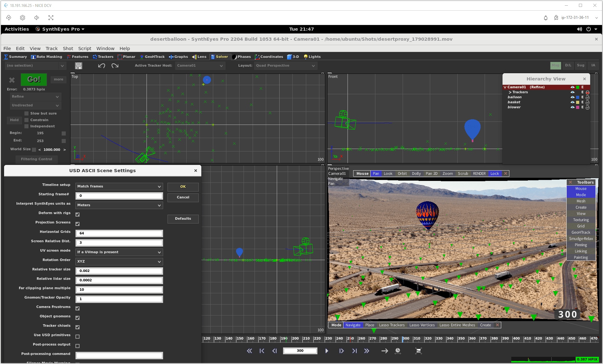Open the Refine solver mode dropdown
Image resolution: width=603 pixels, height=364 pixels.
(x=35, y=97)
